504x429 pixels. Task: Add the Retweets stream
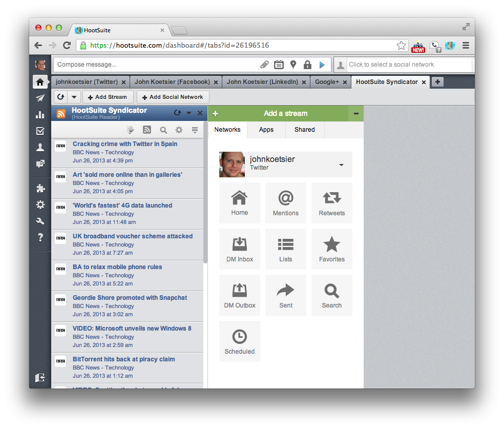point(332,203)
